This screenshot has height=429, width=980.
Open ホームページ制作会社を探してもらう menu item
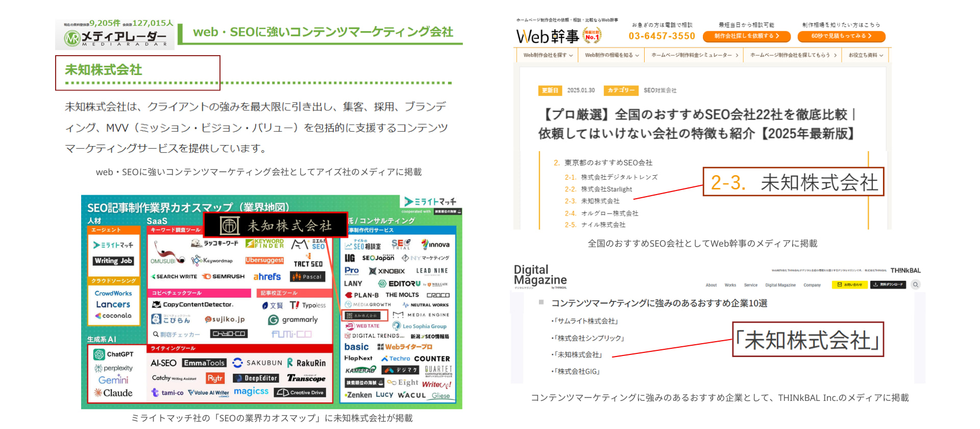click(793, 55)
